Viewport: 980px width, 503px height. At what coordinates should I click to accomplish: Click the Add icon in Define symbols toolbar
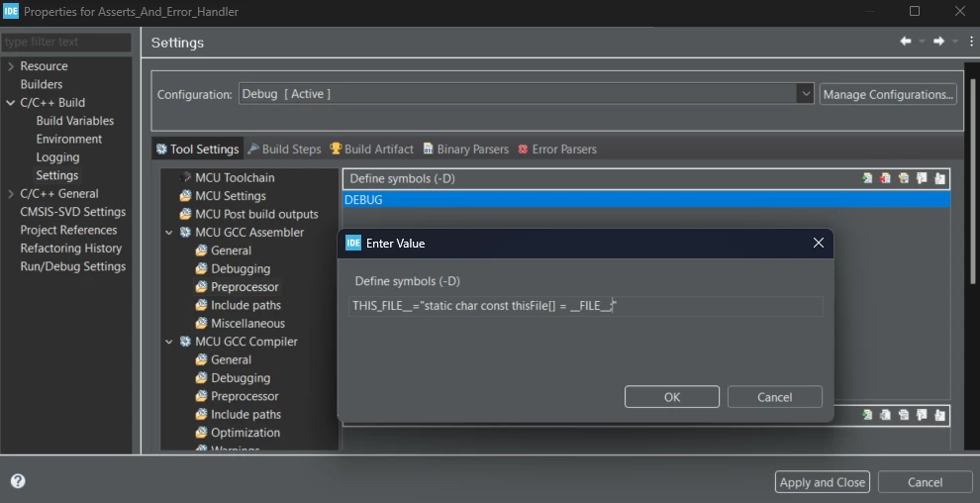(x=867, y=178)
